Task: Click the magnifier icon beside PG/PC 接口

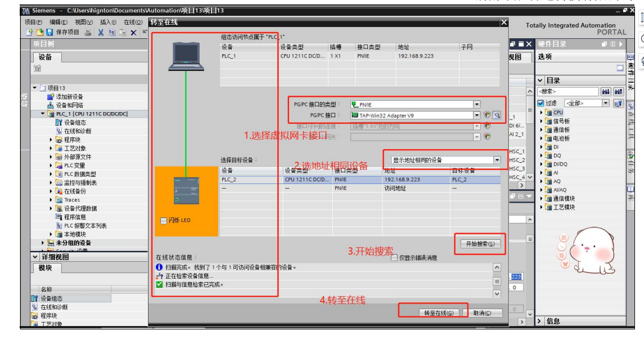Action: [x=496, y=115]
